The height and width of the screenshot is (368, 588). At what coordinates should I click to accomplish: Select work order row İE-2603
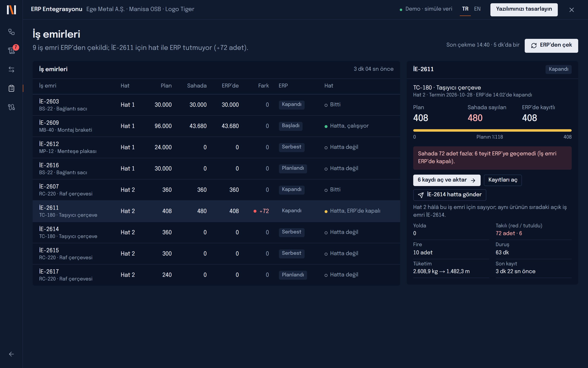click(x=216, y=105)
